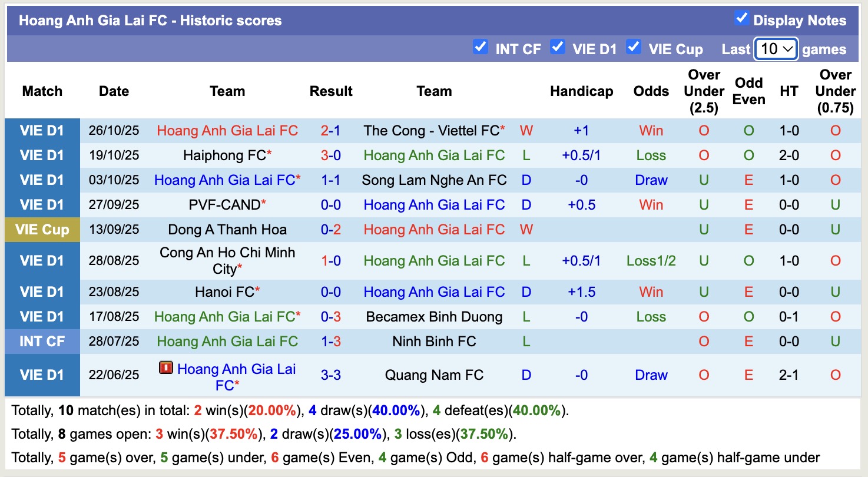The width and height of the screenshot is (868, 477).
Task: Uncheck the VIE Cup filter checkbox
Action: (x=634, y=48)
